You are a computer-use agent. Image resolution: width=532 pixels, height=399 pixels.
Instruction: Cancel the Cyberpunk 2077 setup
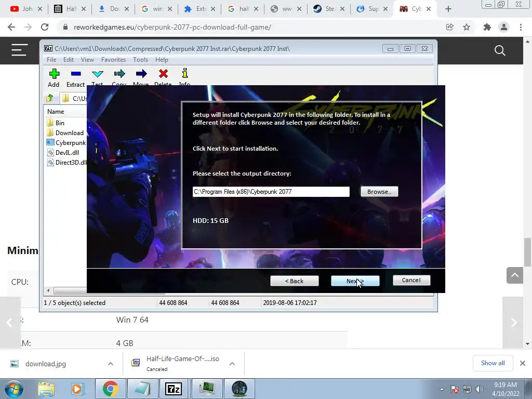pos(411,280)
